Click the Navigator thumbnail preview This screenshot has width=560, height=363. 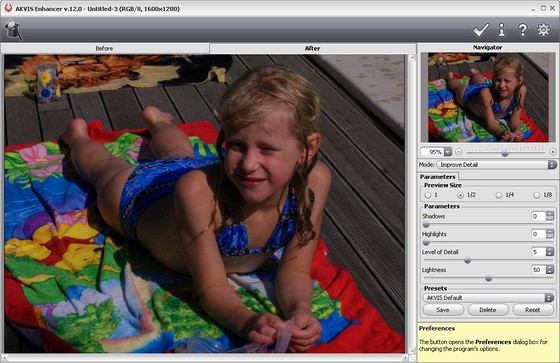(488, 97)
